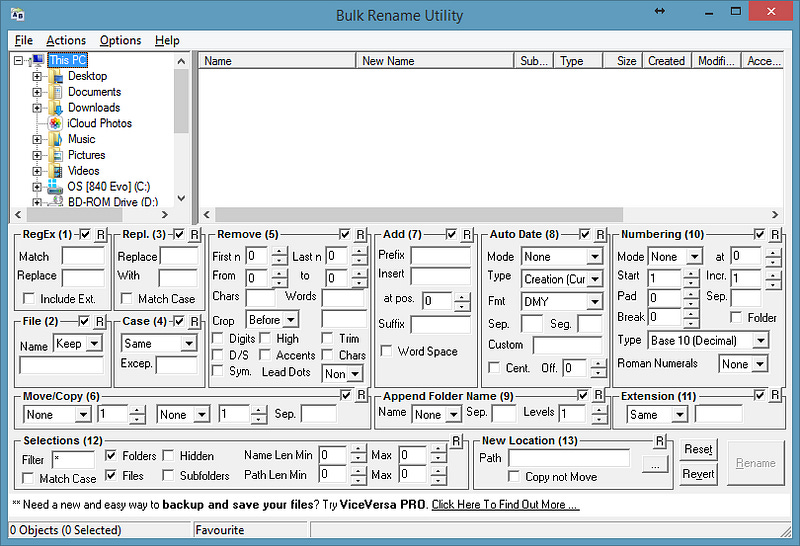Collapse the This PC tree node
Viewport: 800px width, 546px height.
18,61
